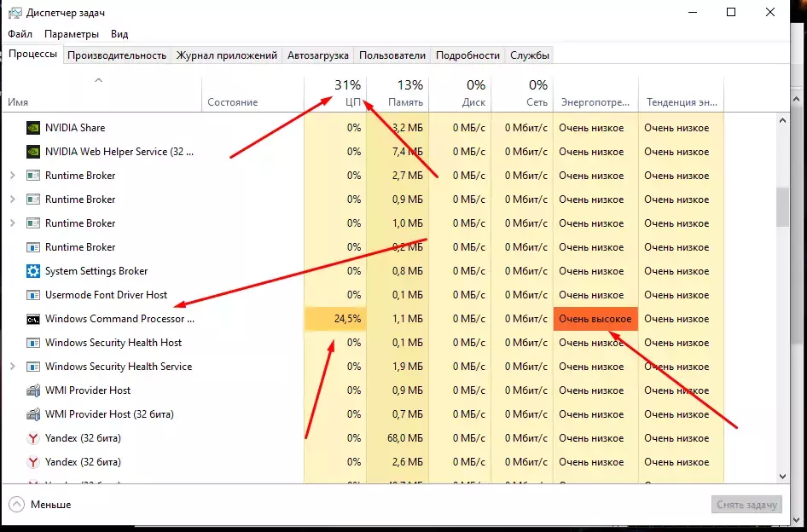Click the Runtime Broker icon using 0,9 МБ
Image resolution: width=807 pixels, height=532 pixels.
33,199
